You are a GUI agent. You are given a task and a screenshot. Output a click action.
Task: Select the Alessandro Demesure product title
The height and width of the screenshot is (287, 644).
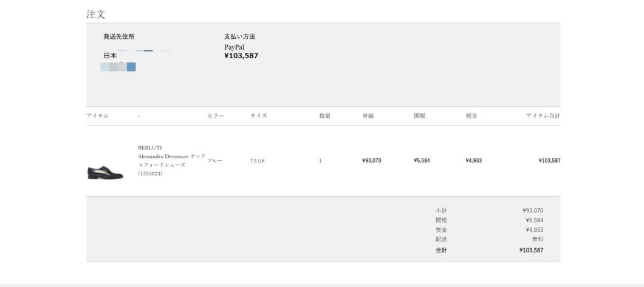coord(172,160)
